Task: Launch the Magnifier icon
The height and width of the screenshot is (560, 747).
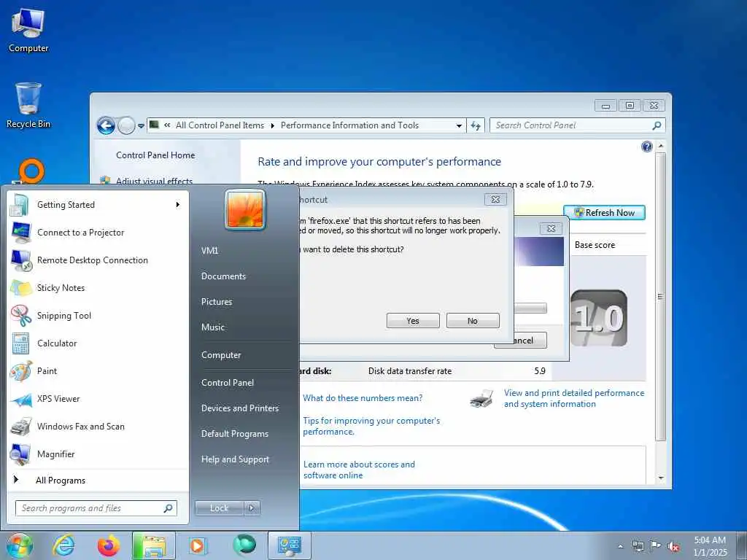Action: click(21, 454)
